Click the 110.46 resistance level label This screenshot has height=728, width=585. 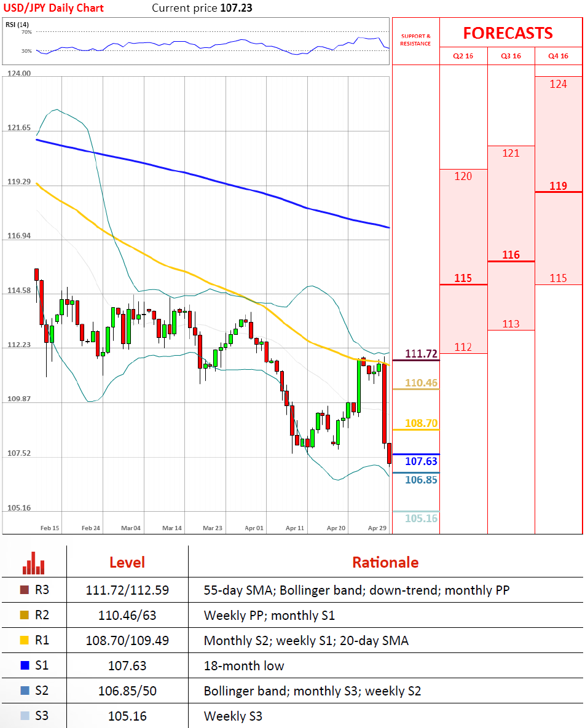pyautogui.click(x=421, y=383)
